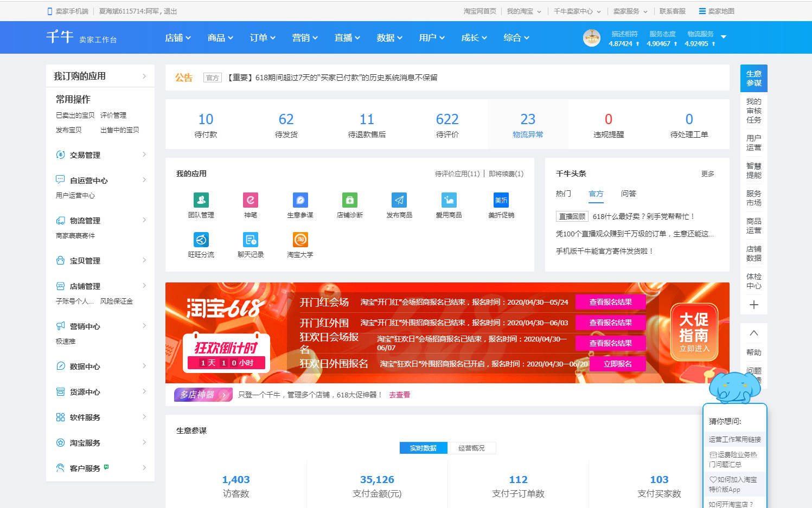Open 我订购的应用 panel header
This screenshot has height=508, width=812.
[100, 76]
